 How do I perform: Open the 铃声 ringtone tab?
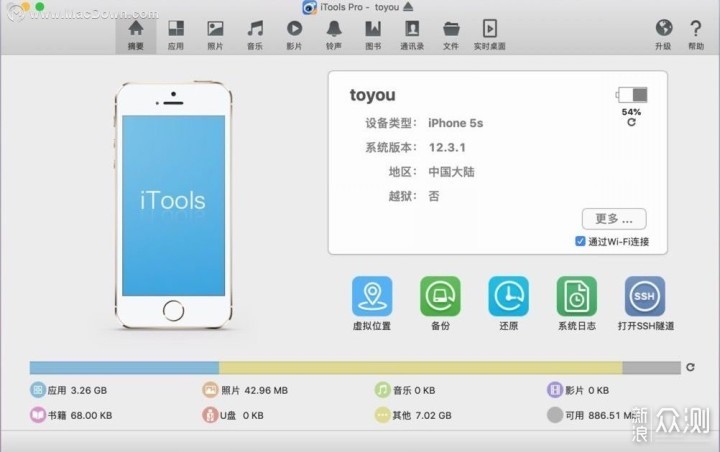click(333, 33)
